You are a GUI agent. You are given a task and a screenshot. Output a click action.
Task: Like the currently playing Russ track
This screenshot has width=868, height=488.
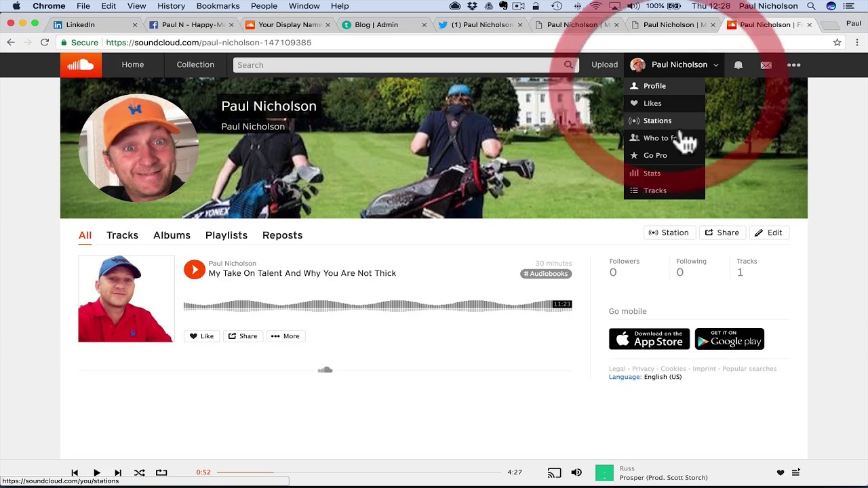780,472
